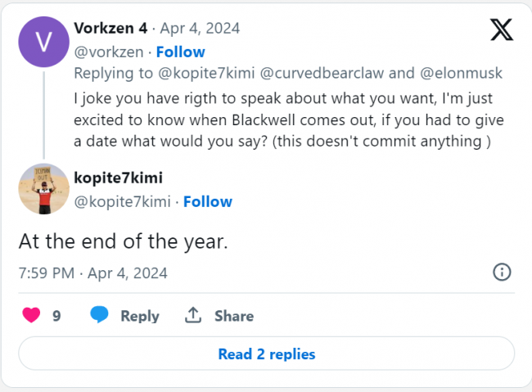Click the @kopite7kimi handle under the name
Viewport: 532px width, 392px height.
pos(122,202)
